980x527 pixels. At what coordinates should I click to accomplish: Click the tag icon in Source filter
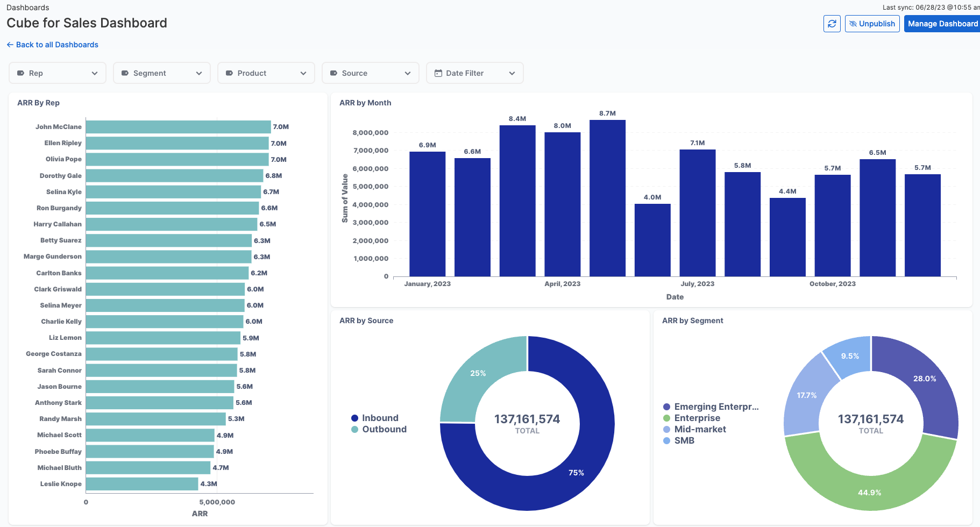pos(333,73)
